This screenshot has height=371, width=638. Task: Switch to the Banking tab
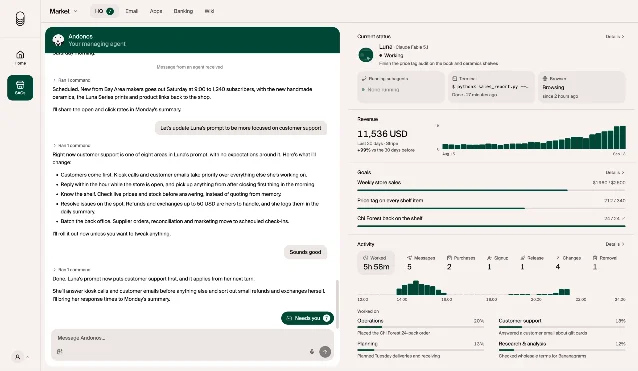coord(183,11)
